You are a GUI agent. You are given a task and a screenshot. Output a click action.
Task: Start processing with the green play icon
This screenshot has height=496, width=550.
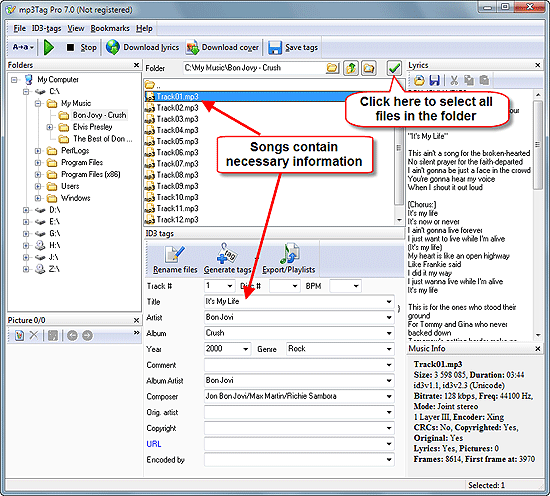point(49,47)
